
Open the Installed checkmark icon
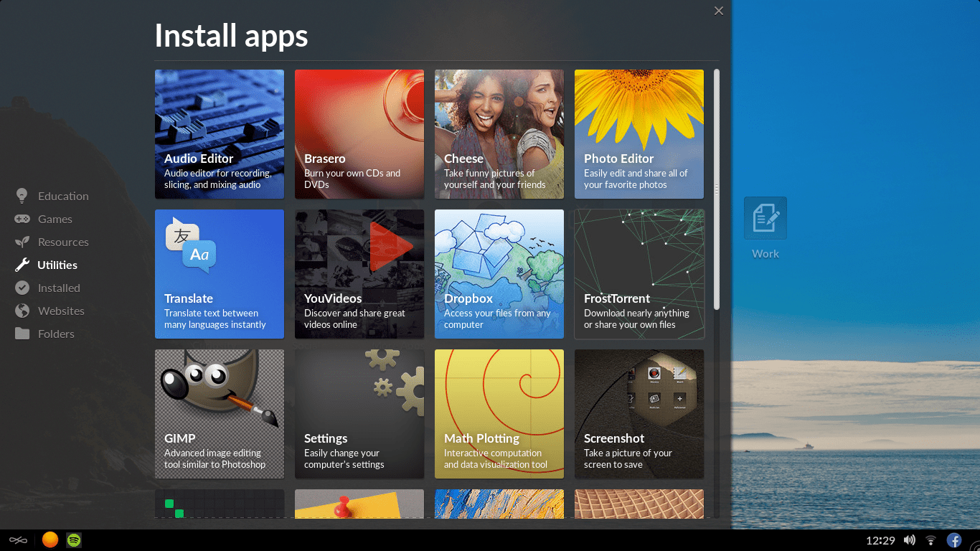point(22,288)
